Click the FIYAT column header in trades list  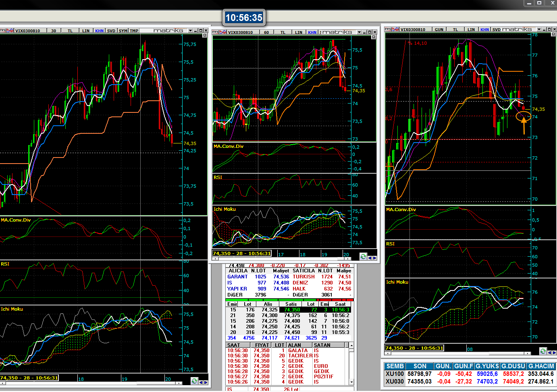click(262, 345)
